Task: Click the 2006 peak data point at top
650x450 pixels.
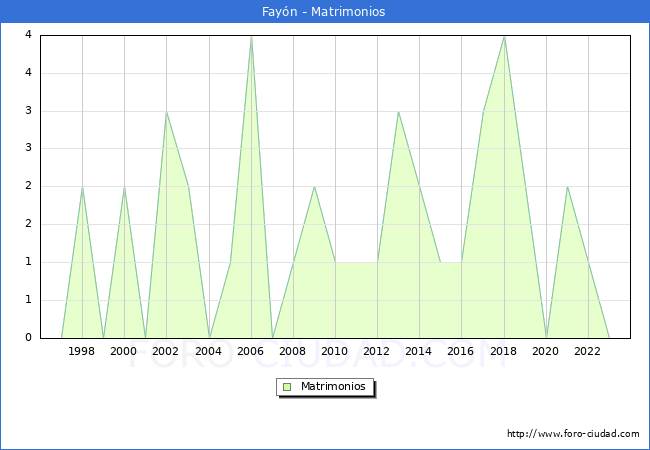Action: click(251, 36)
